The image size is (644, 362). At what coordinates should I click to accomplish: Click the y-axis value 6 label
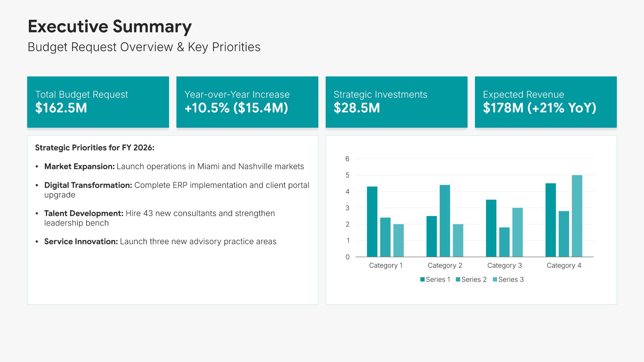pos(347,159)
